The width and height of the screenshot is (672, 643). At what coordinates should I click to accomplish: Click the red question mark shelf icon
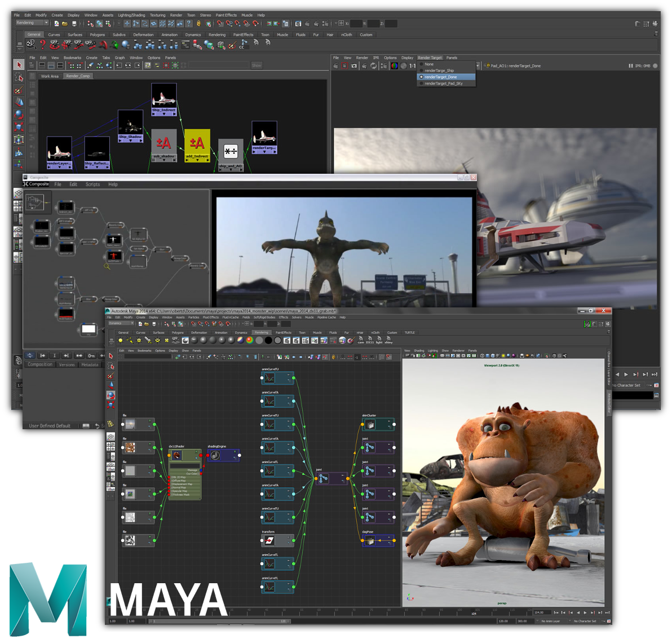pyautogui.click(x=42, y=44)
